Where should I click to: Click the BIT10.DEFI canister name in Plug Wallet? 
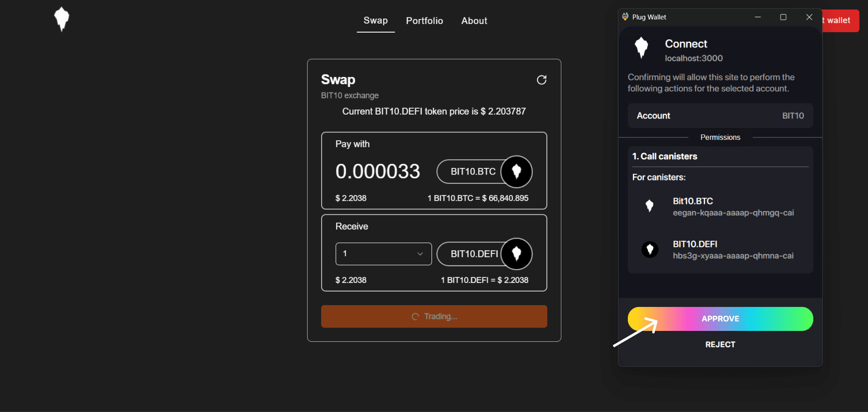pos(695,244)
